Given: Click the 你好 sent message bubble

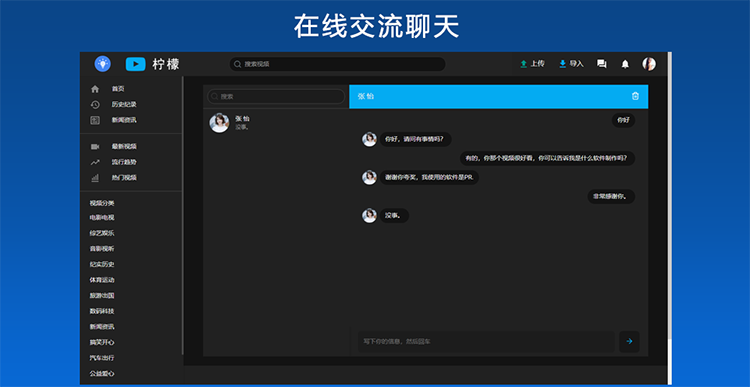Looking at the screenshot, I should click(x=623, y=120).
